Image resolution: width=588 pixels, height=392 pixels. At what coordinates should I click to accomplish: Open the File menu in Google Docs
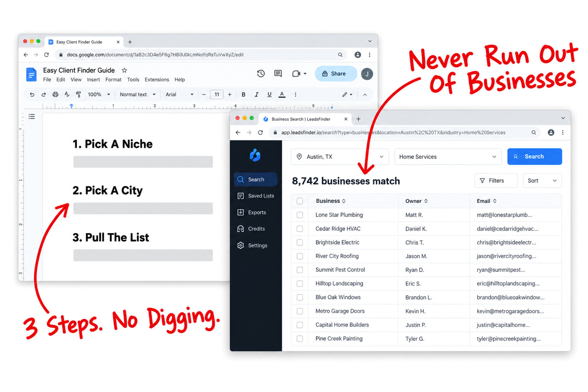click(x=47, y=79)
